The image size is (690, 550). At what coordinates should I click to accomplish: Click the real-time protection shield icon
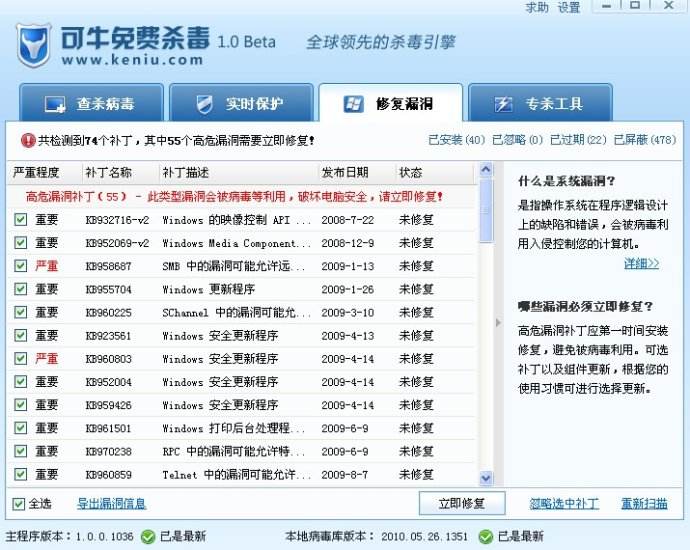point(204,104)
